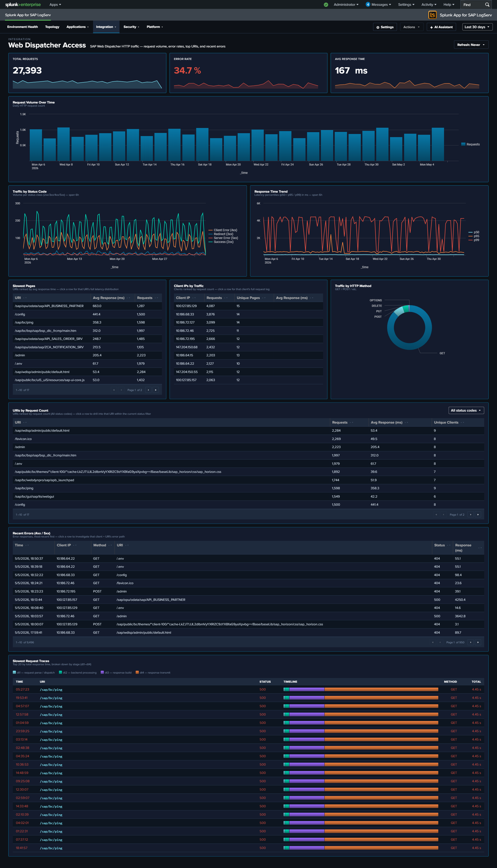Open /sap/bc/gui/sap/its/webgui URI row
This screenshot has height=868, width=497.
[x=248, y=496]
